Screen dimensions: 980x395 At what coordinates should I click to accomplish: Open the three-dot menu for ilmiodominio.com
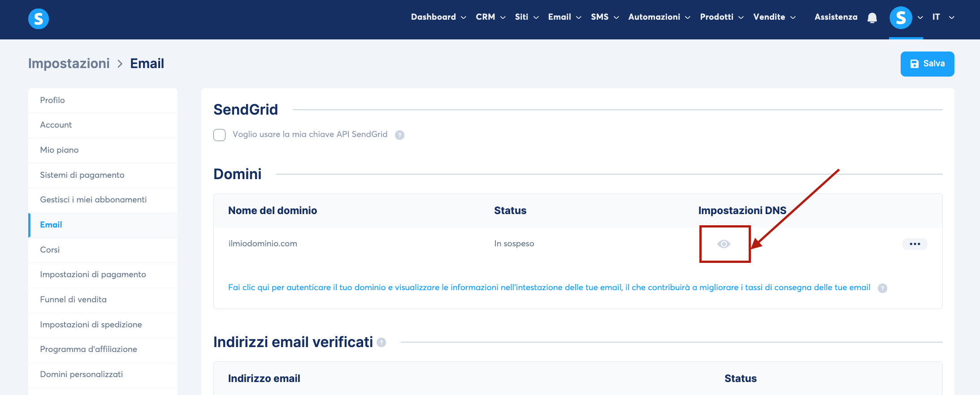click(915, 244)
